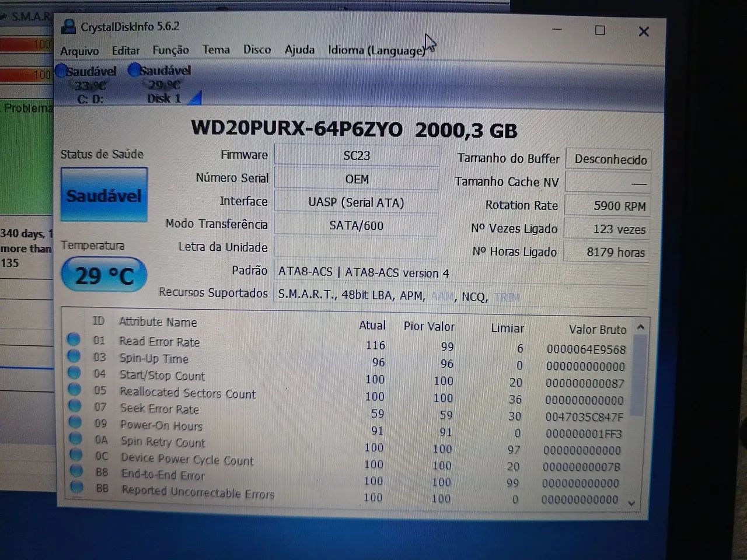Click the attribute list scroll up arrow
747x560 pixels.
640,327
